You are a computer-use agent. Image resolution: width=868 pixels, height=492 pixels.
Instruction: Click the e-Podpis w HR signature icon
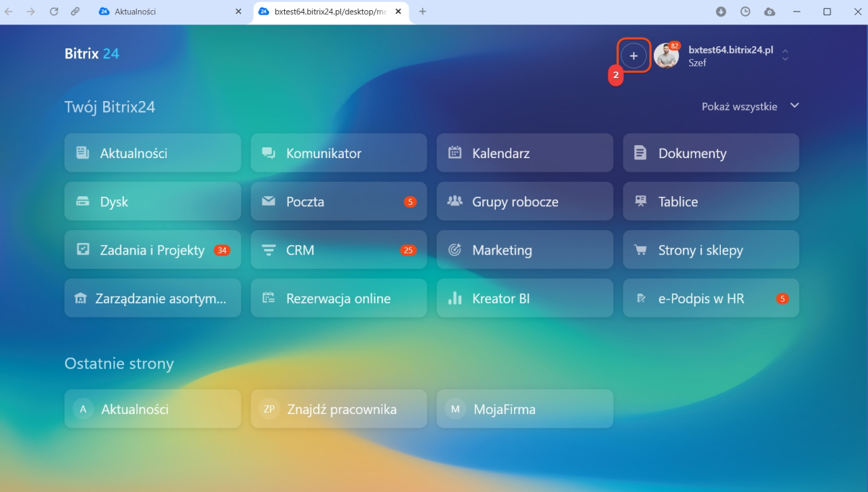coord(641,299)
